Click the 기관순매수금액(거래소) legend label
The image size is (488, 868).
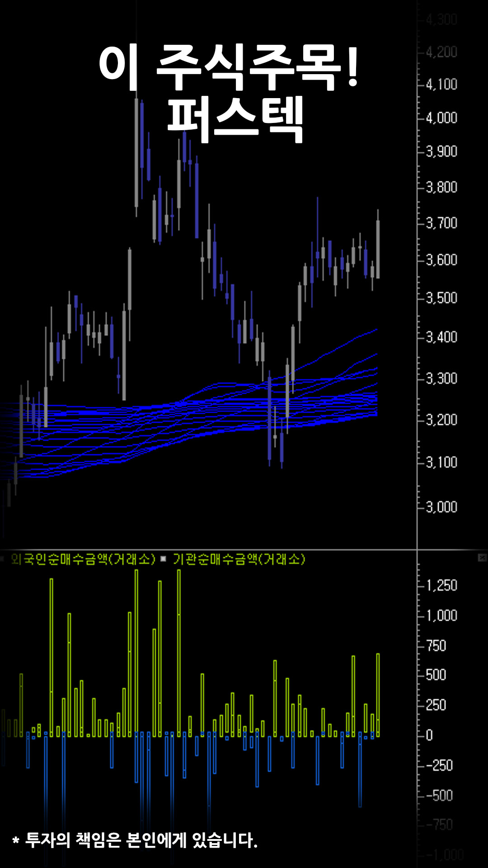click(239, 560)
